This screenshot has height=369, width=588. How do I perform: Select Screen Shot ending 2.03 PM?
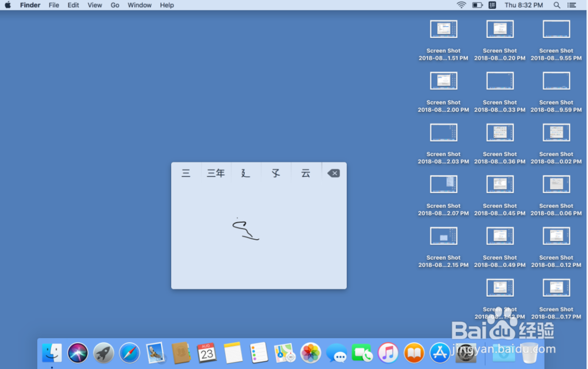[x=443, y=144]
